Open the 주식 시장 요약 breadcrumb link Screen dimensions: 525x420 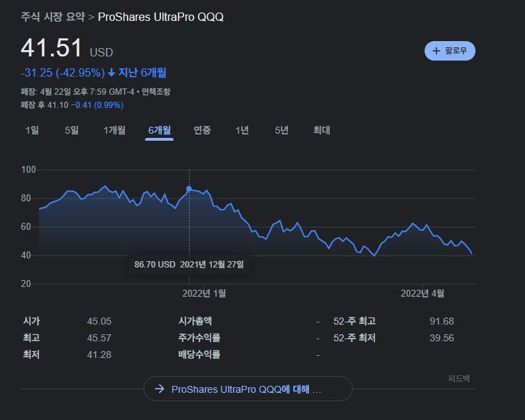(x=52, y=17)
